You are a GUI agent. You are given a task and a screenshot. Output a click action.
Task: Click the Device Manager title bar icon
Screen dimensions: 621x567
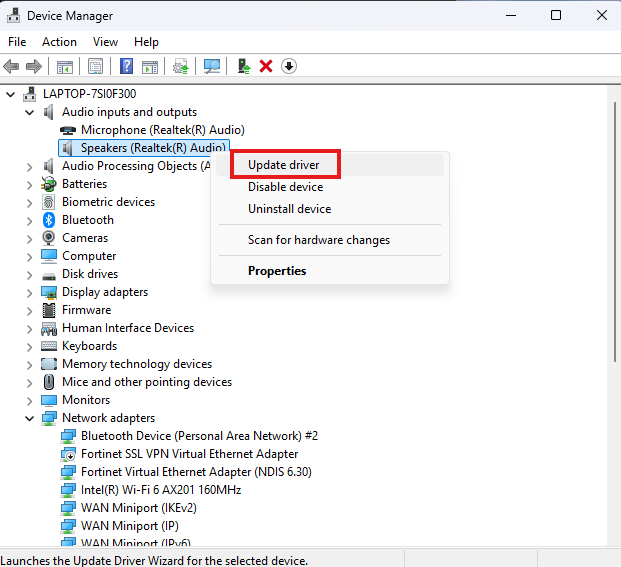click(13, 15)
